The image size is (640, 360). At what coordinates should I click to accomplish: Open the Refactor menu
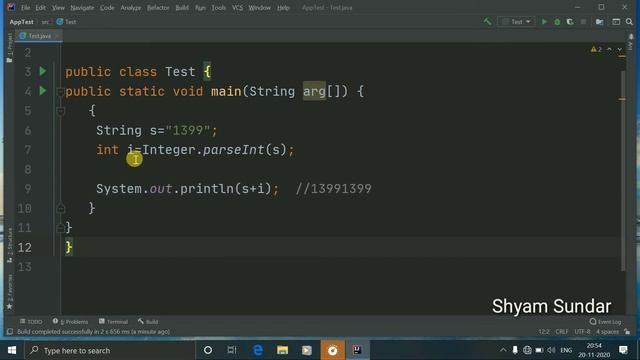coord(158,7)
